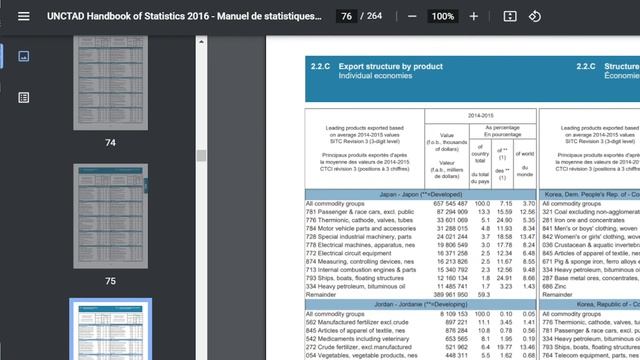Click '562 Manufactured fertilizer excl.crude' row
Image resolution: width=640 pixels, height=360 pixels.
click(x=420, y=322)
